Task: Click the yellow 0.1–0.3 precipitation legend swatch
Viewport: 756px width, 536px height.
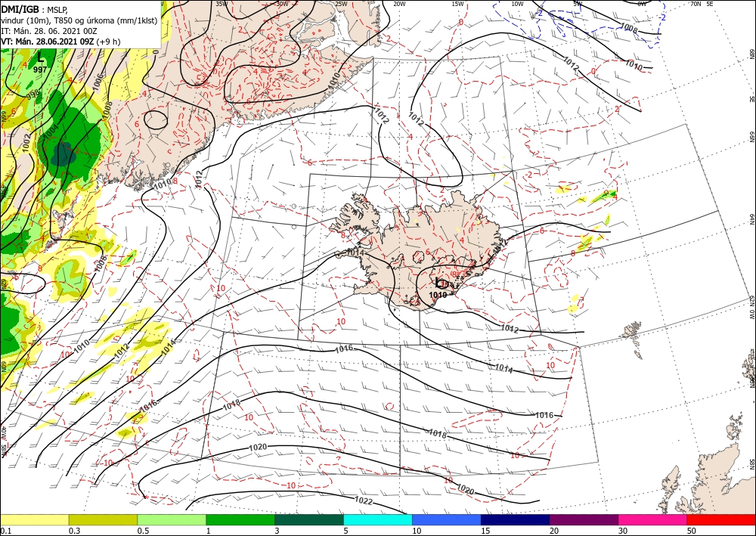Action: pos(34,519)
